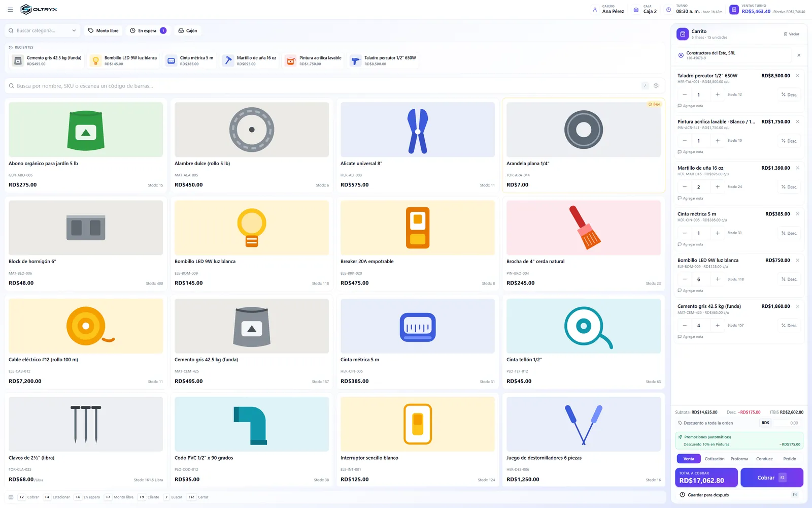Select recent item Pintura acrílica lavable
The height and width of the screenshot is (508, 812).
pos(314,60)
